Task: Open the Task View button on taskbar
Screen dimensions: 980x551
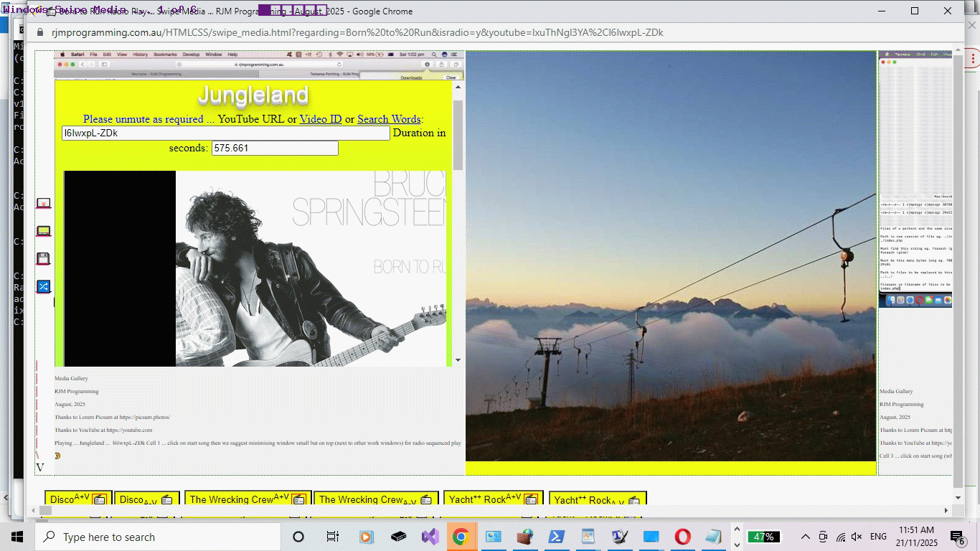Action: (332, 537)
